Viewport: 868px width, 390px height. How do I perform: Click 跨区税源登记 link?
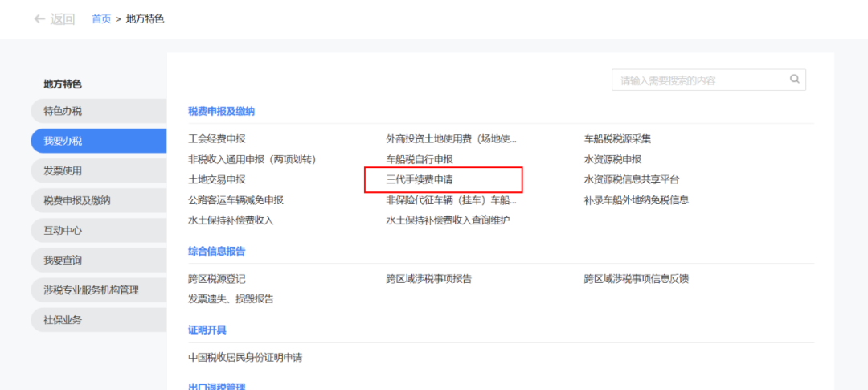pyautogui.click(x=216, y=279)
